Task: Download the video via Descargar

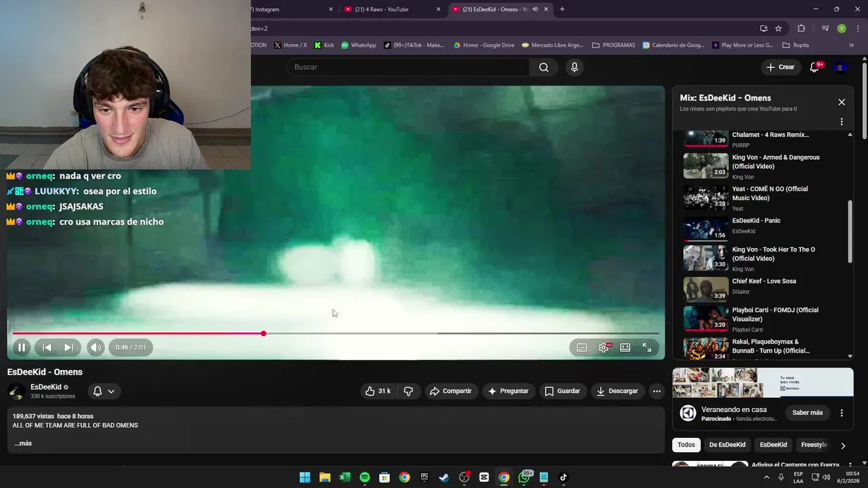Action: pyautogui.click(x=617, y=391)
